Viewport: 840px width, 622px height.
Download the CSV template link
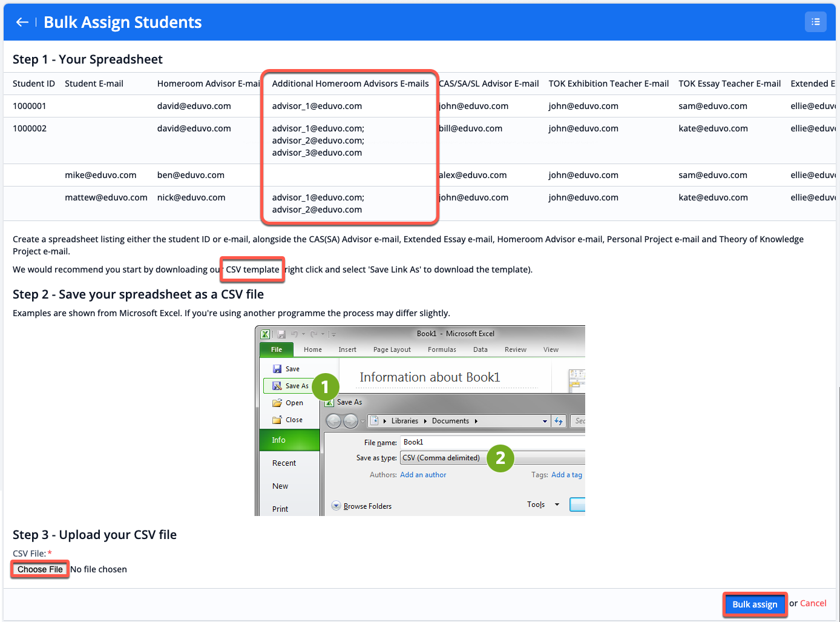click(252, 270)
